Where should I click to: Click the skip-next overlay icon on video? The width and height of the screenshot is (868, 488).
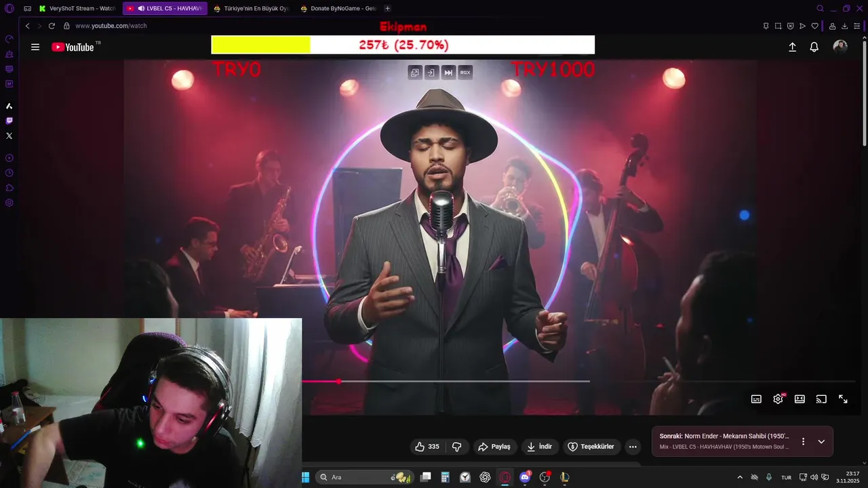point(448,73)
